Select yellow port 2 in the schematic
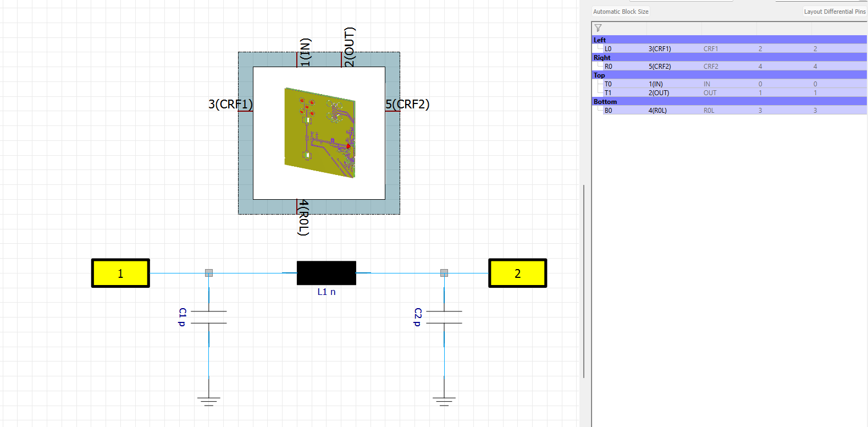 point(517,273)
